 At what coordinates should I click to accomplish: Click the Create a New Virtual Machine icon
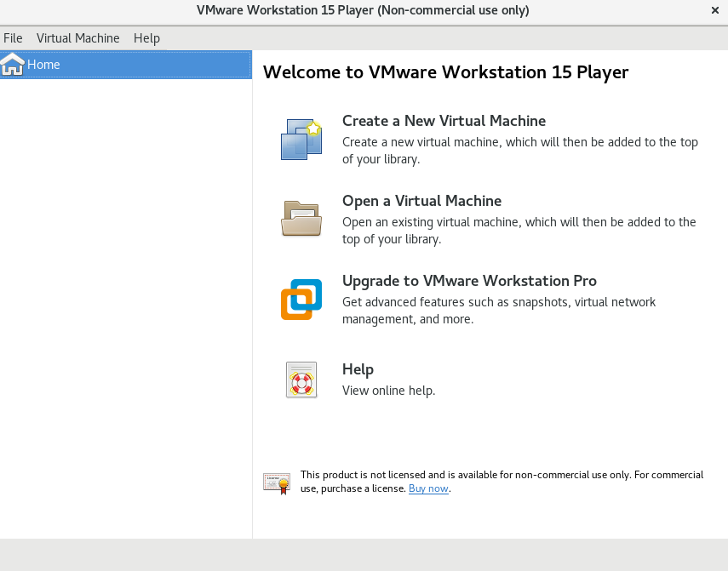301,140
